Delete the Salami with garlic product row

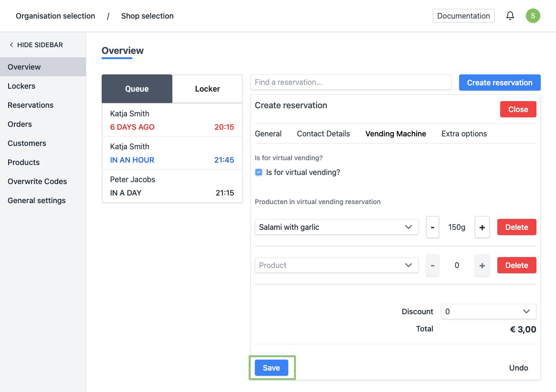516,227
